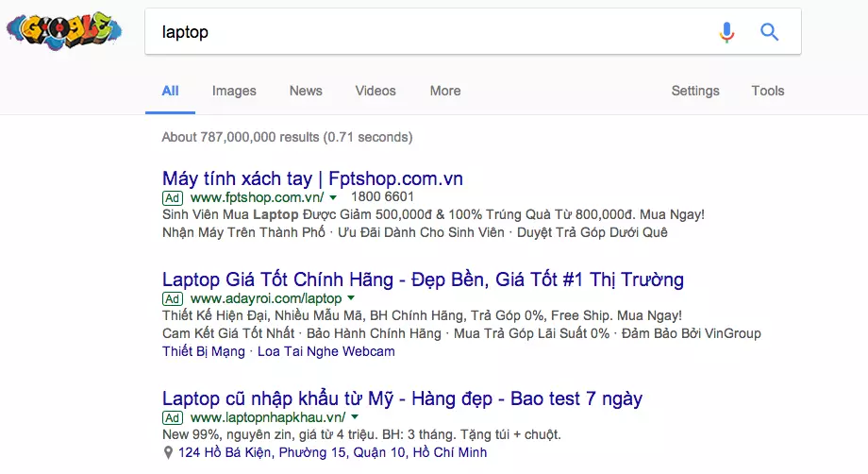The image size is (868, 474).
Task: Open the More search categories menu
Action: 445,91
